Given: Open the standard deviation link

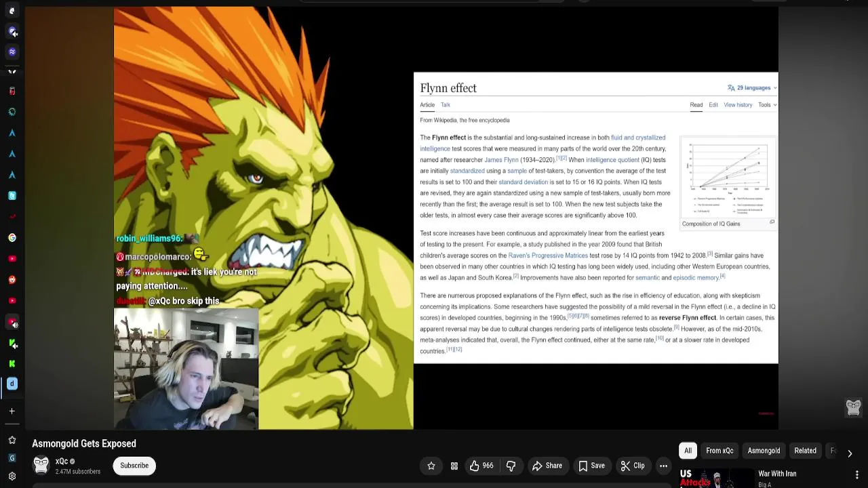Looking at the screenshot, I should (523, 182).
